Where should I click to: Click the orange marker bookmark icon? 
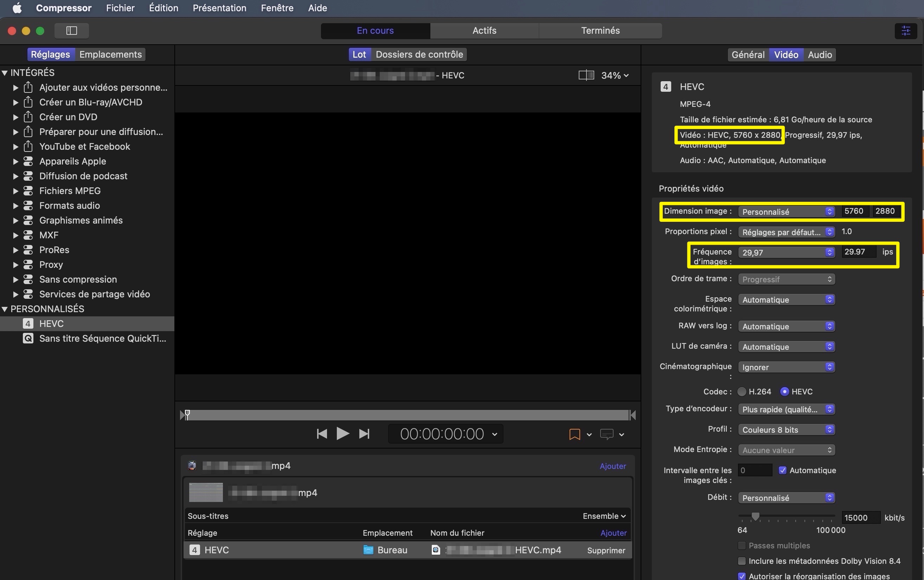574,434
